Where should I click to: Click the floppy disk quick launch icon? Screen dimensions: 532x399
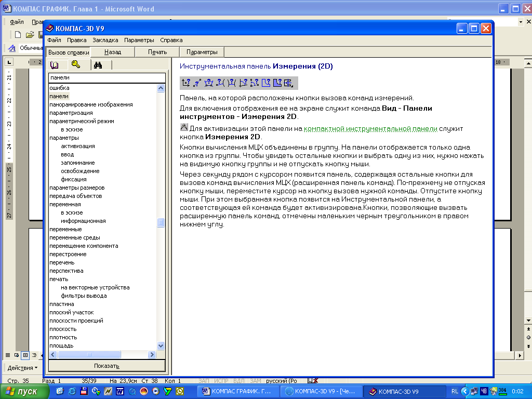[x=84, y=391]
